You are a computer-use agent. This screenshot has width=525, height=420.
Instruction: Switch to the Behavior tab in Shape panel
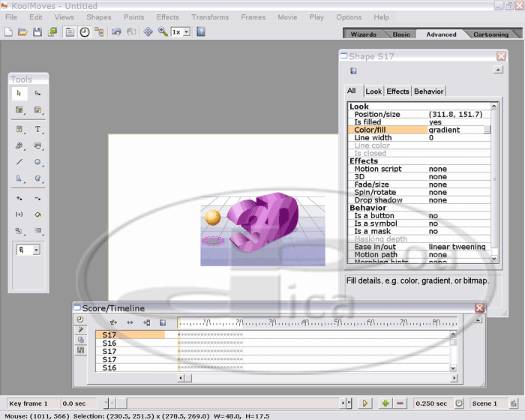click(428, 91)
